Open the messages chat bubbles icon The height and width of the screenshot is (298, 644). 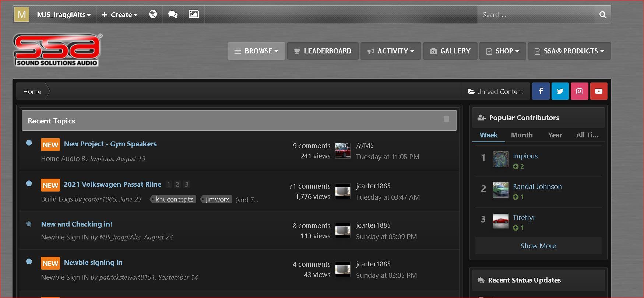pos(173,14)
